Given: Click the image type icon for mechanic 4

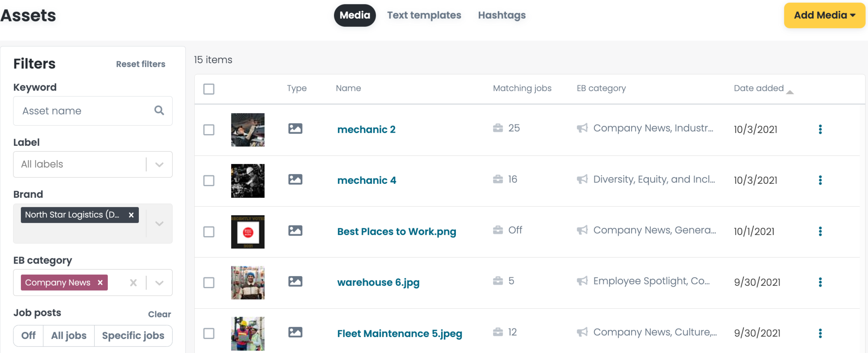Looking at the screenshot, I should (x=295, y=179).
